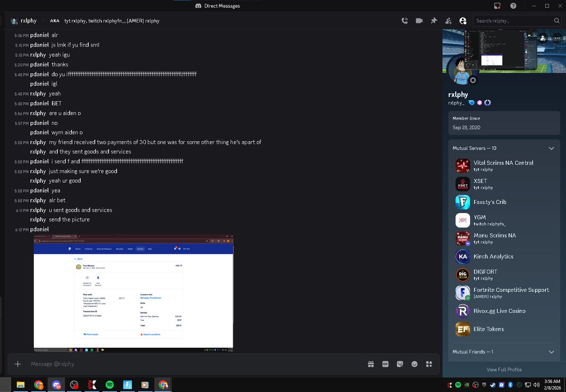Click the 'BET' message from pdaniel
566x392 pixels.
[x=57, y=103]
